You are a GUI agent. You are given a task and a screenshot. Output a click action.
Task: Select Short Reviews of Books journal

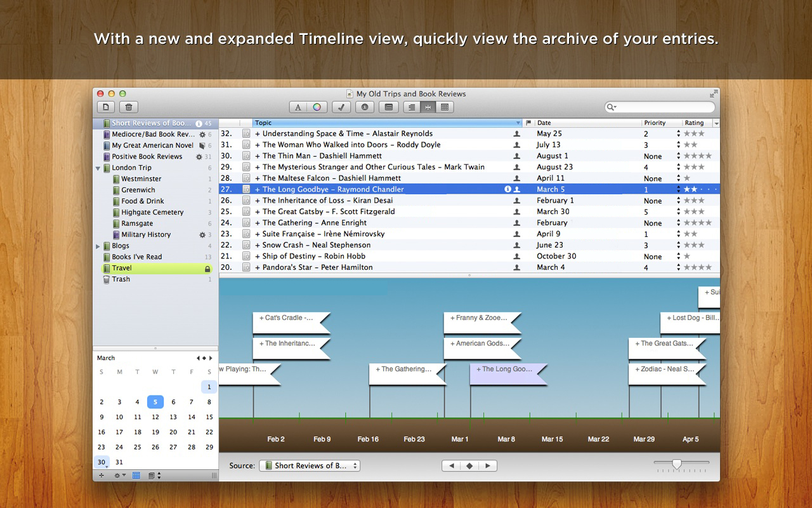(x=155, y=123)
